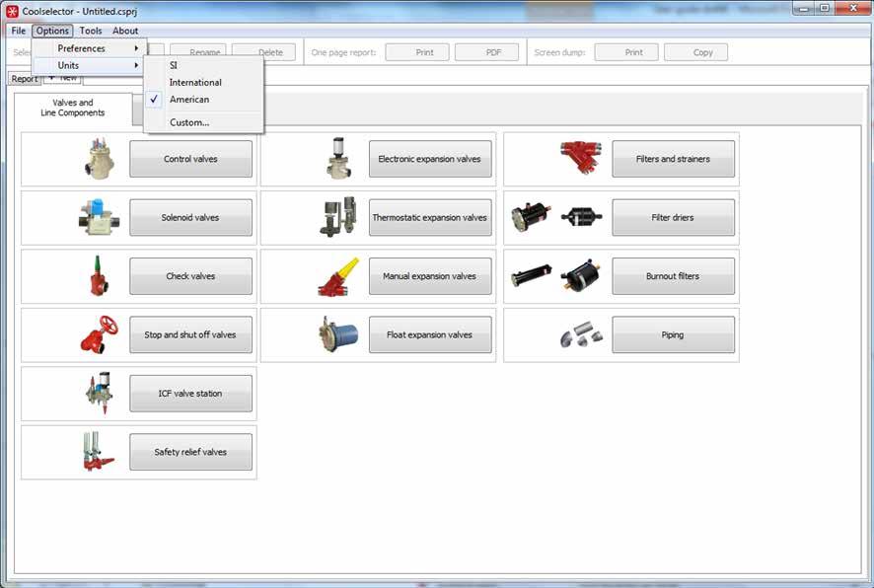Open Float expansion valves selection
Screen dimensions: 874x588
click(x=430, y=334)
